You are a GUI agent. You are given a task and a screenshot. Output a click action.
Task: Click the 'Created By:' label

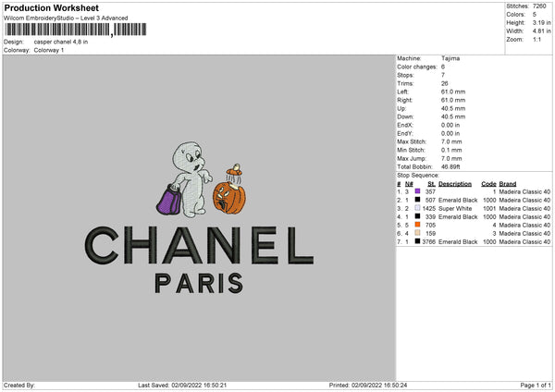[x=19, y=385]
